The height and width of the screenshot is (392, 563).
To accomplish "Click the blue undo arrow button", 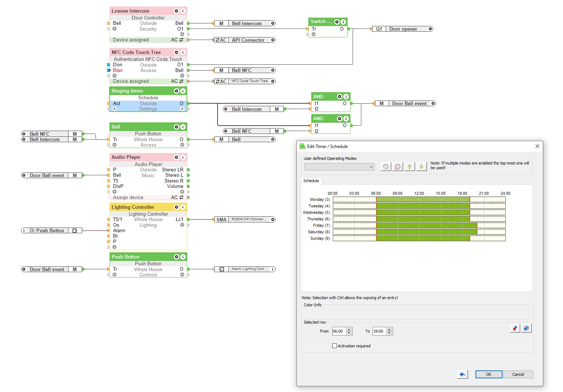I will 463,374.
